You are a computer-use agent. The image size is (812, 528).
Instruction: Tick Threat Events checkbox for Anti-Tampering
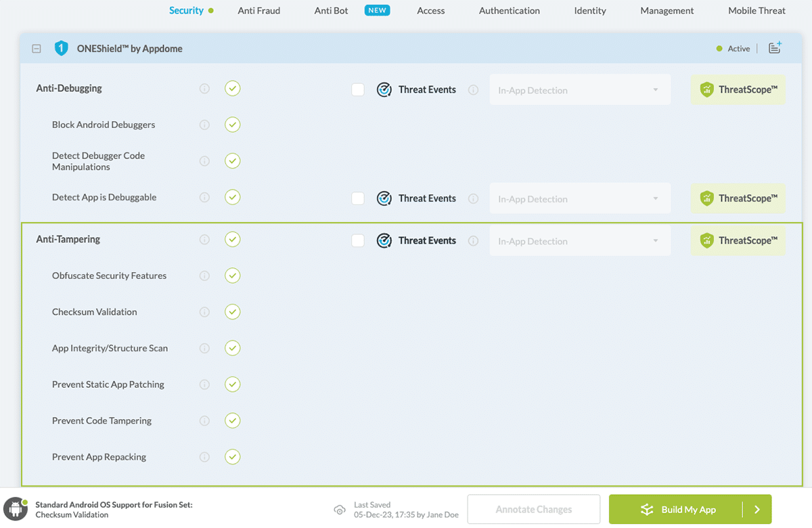(358, 241)
